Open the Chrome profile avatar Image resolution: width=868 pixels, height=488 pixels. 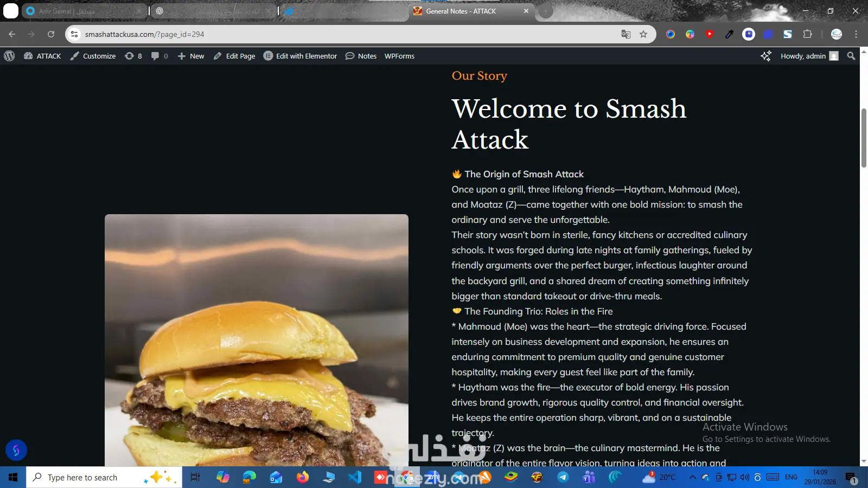click(837, 34)
